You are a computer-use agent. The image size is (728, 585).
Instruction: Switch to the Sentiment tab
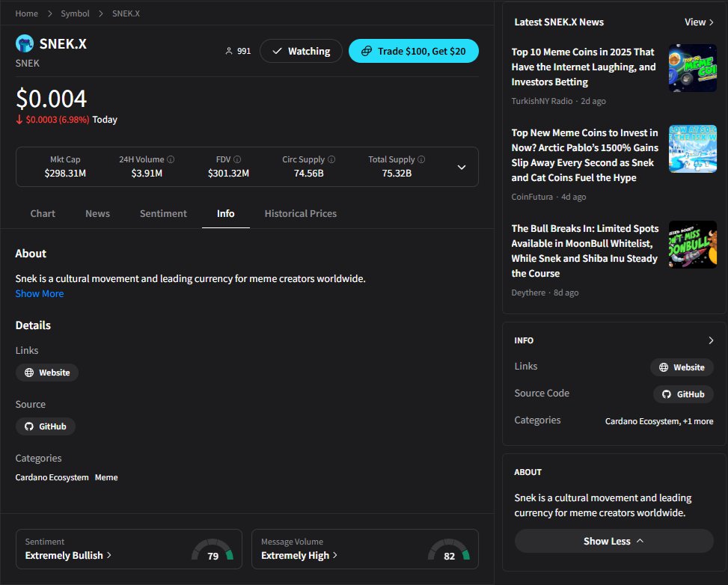163,213
